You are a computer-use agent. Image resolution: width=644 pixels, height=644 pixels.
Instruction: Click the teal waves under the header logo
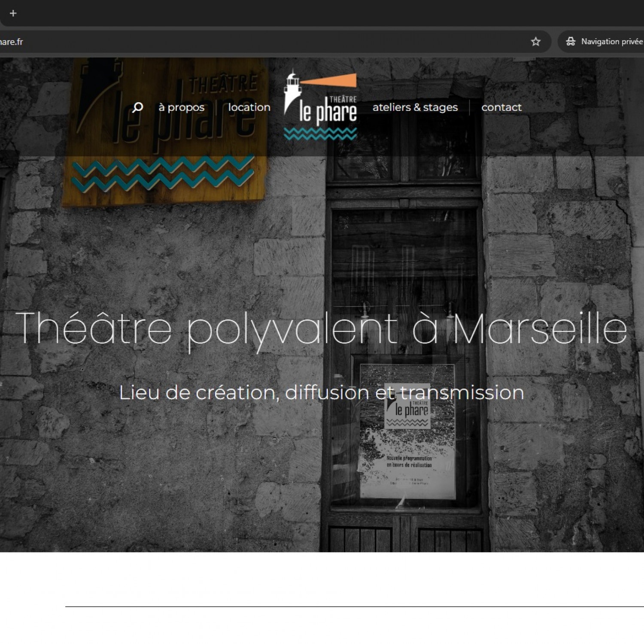click(x=320, y=134)
